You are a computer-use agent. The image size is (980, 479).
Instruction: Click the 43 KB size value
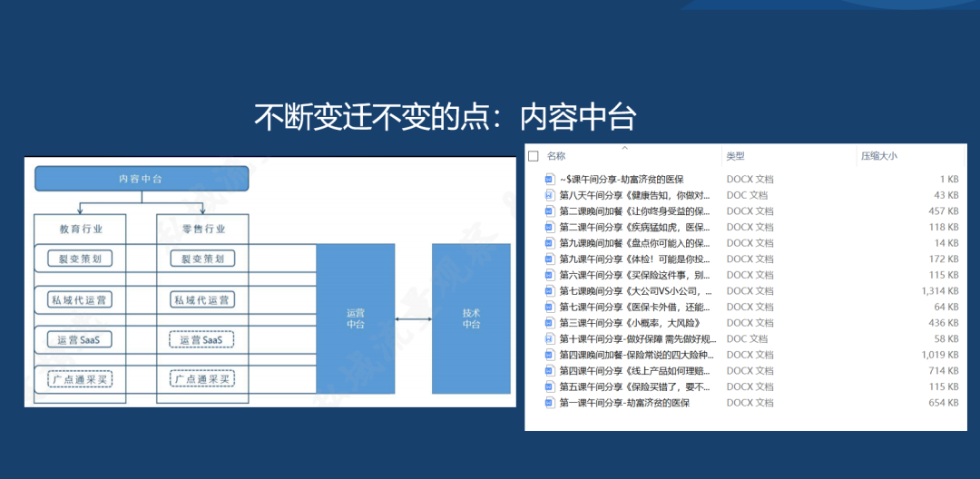(x=946, y=195)
